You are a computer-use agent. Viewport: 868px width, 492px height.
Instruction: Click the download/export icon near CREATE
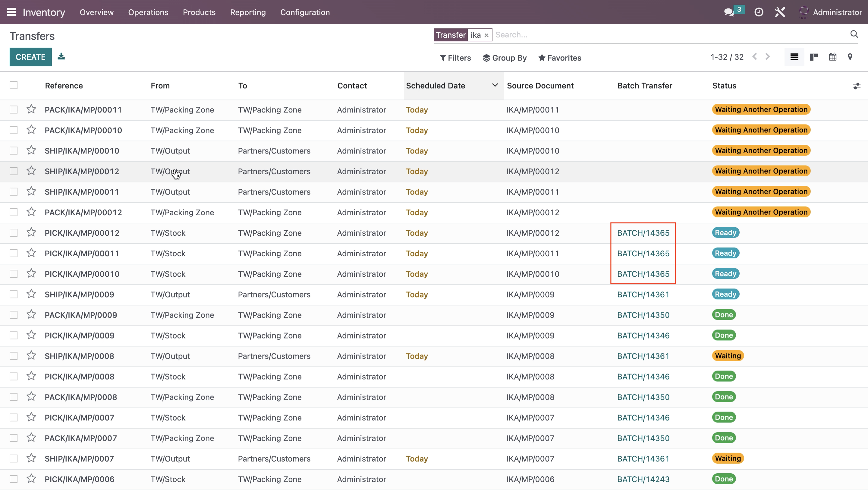tap(61, 57)
